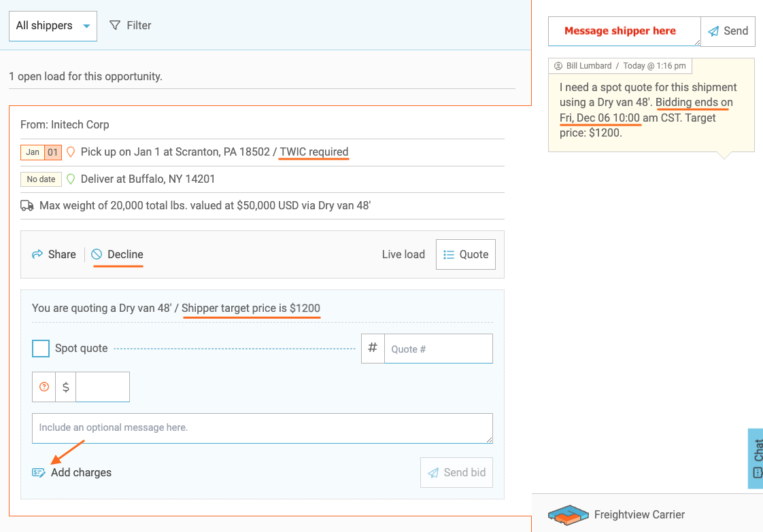Click into the Quote # field
Image resolution: width=763 pixels, height=532 pixels.
(438, 349)
